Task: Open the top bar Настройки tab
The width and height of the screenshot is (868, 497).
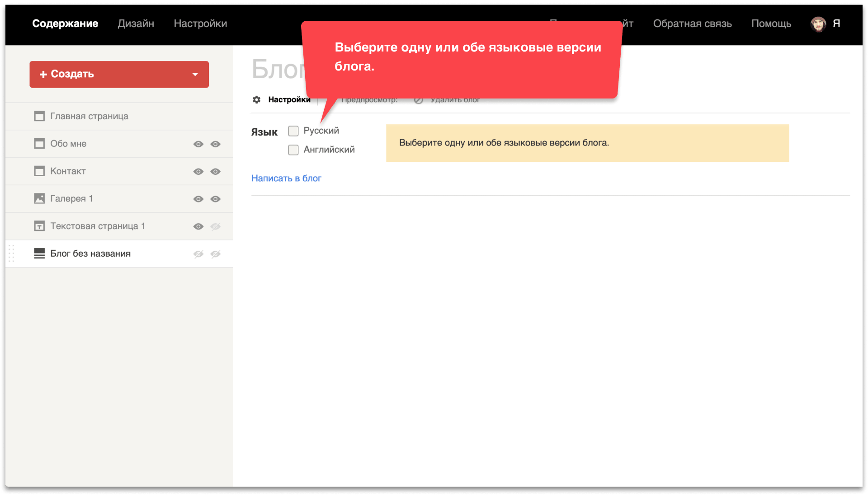Action: pyautogui.click(x=200, y=23)
